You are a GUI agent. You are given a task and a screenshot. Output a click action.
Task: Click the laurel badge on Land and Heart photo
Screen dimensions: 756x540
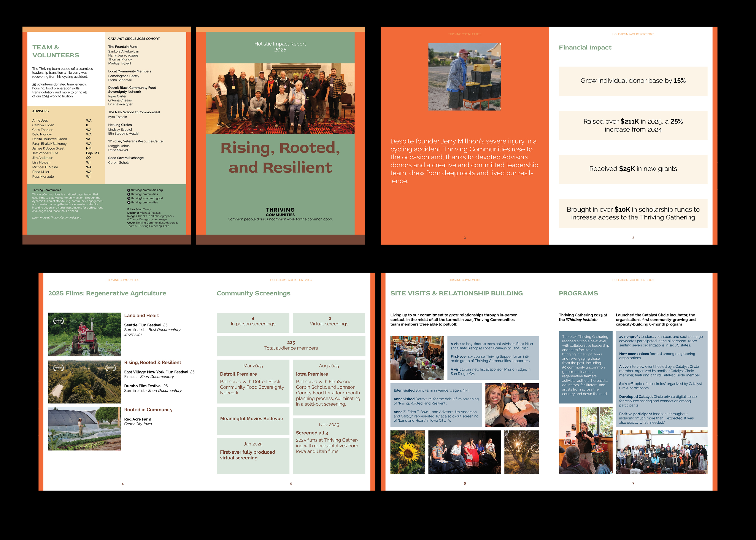coord(58,321)
